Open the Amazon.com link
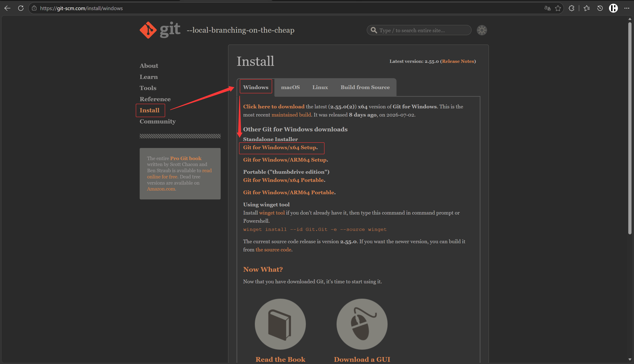The image size is (634, 364). 161,189
